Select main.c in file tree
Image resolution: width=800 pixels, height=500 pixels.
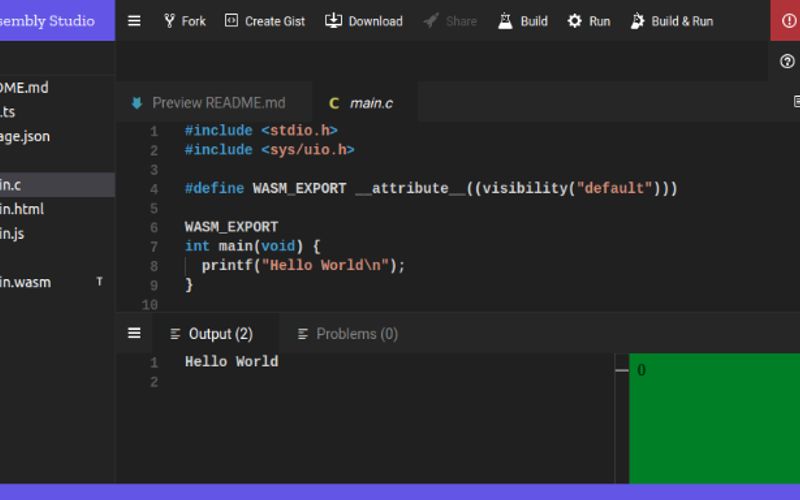click(57, 185)
